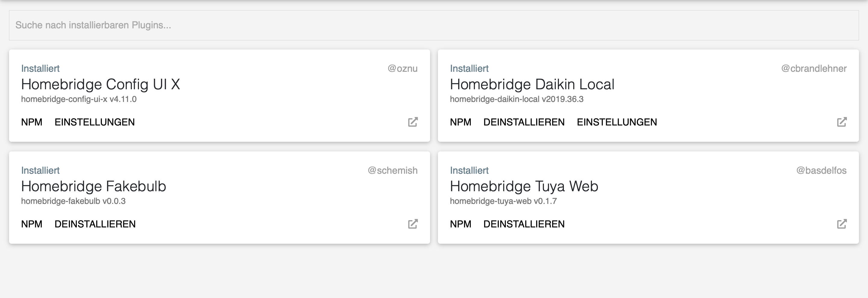Open NPM page for Homebridge Config UI X
Viewport: 868px width, 298px height.
(32, 122)
